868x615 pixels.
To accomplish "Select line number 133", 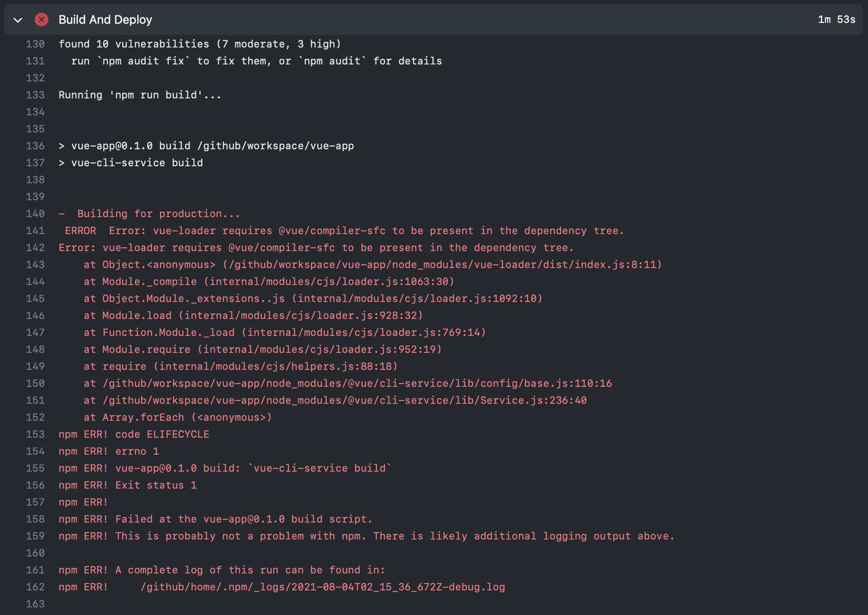I will [35, 95].
